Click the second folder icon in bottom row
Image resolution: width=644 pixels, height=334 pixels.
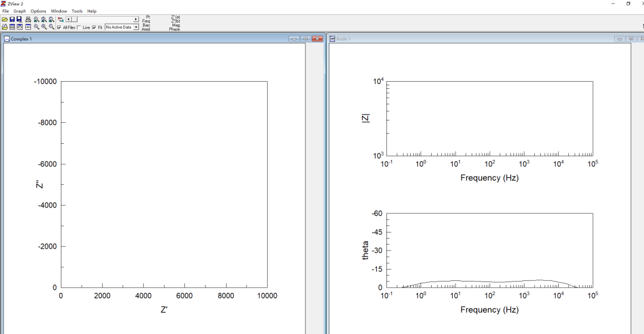pyautogui.click(x=5, y=27)
